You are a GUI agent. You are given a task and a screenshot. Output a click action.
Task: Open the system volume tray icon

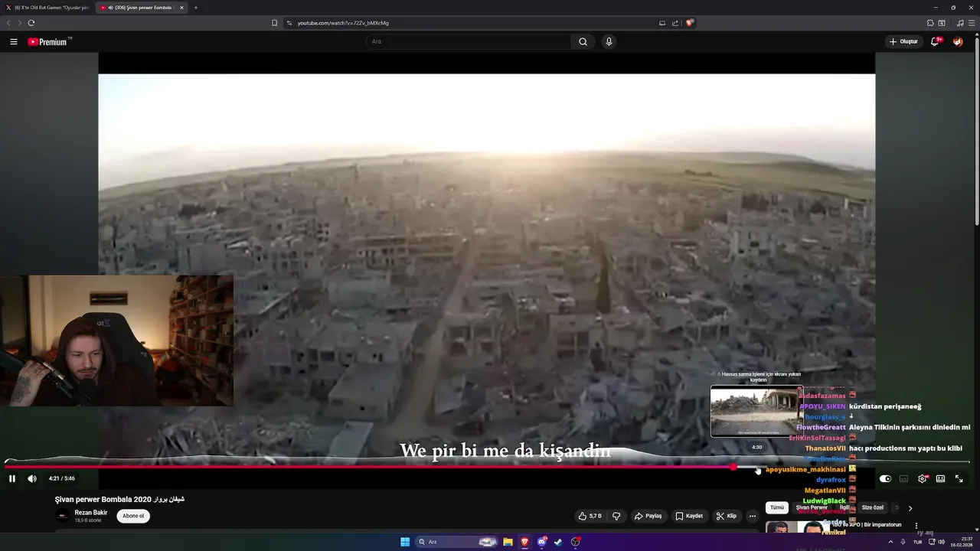click(941, 542)
